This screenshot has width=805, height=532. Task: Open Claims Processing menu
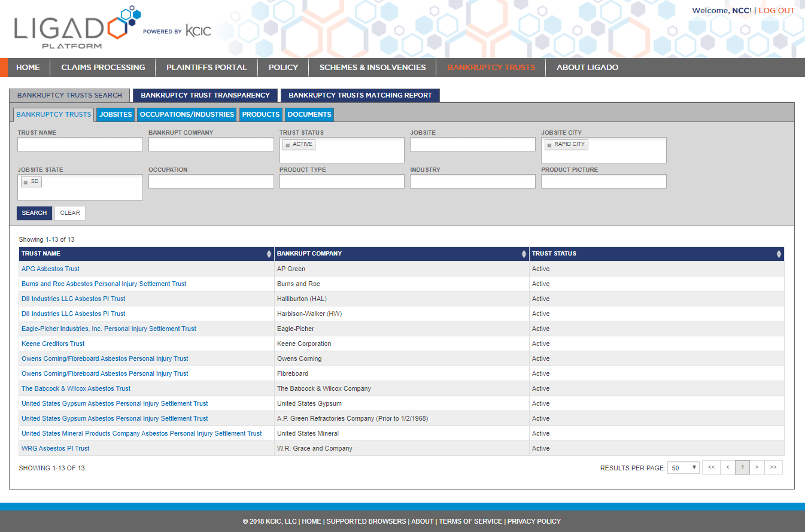[x=103, y=68]
